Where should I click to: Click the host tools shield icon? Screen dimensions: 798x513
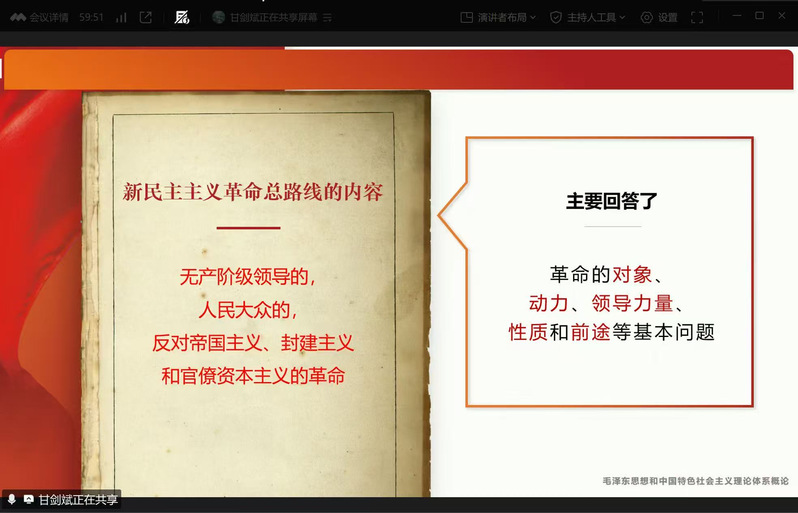(x=555, y=17)
